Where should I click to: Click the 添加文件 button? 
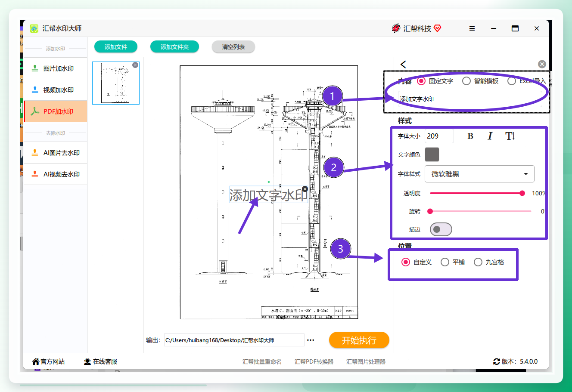pyautogui.click(x=116, y=47)
